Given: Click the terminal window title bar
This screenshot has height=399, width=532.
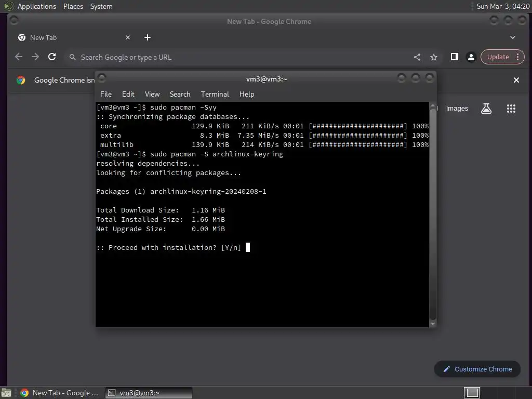Looking at the screenshot, I should point(267,79).
